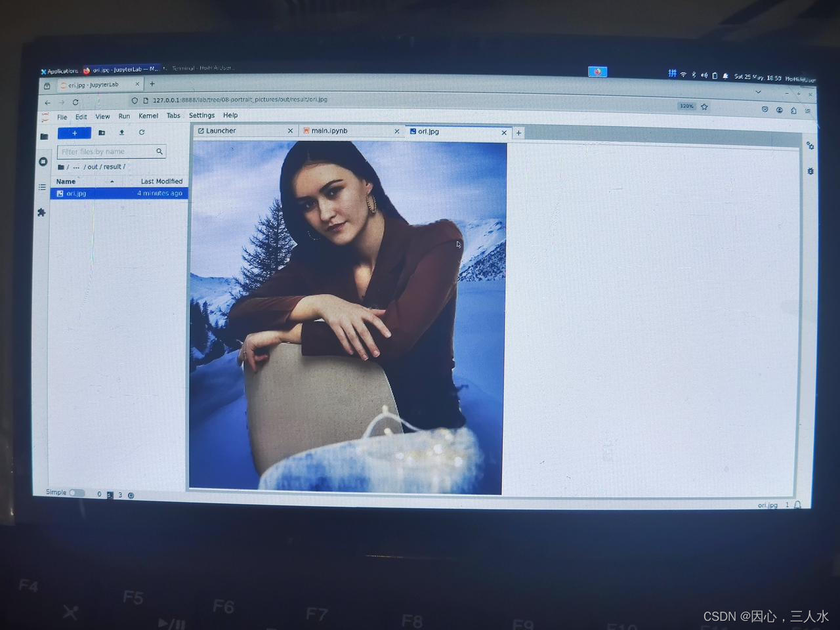This screenshot has width=840, height=630.
Task: Click the displayed portrait image preview
Action: pyautogui.click(x=348, y=316)
